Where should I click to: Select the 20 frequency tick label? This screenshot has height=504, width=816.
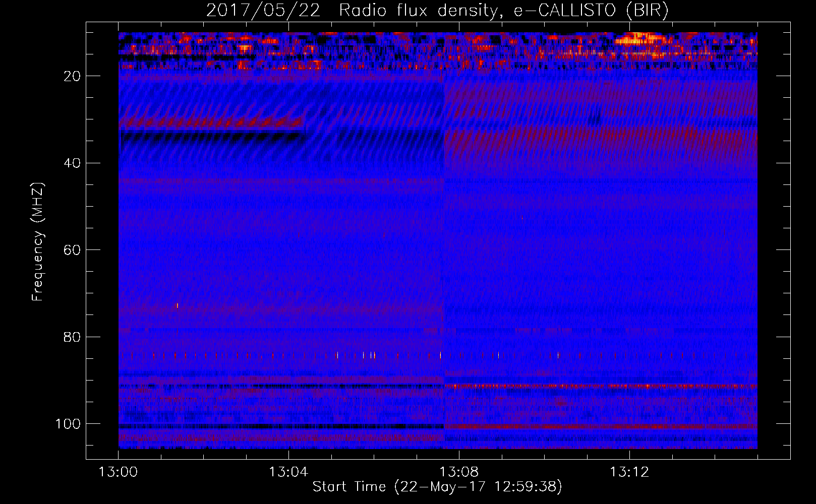[x=72, y=76]
